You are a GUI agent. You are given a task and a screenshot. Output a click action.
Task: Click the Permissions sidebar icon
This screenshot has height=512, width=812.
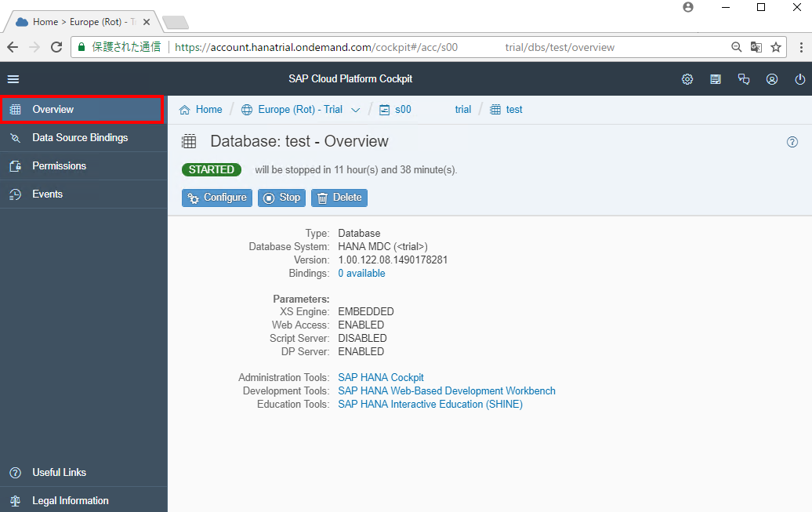point(16,166)
